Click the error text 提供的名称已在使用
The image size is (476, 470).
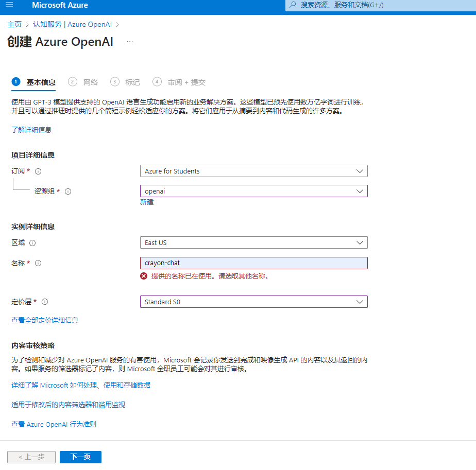[x=181, y=276]
